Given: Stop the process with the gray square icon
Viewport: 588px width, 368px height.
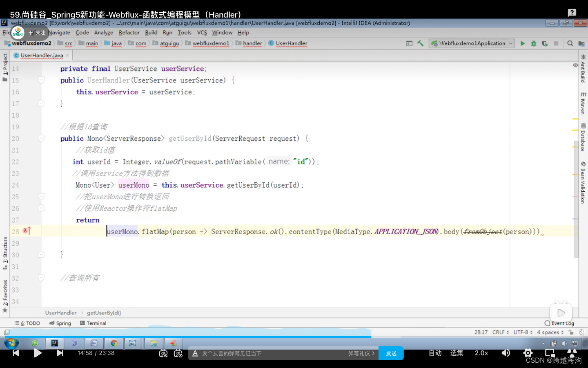Looking at the screenshot, I should 556,43.
